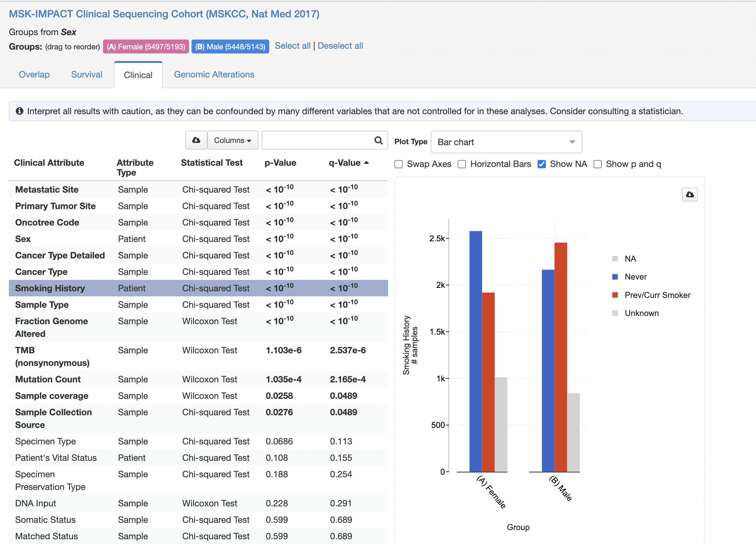Download the clinical table data via cloud icon
756x544 pixels.
coord(196,140)
